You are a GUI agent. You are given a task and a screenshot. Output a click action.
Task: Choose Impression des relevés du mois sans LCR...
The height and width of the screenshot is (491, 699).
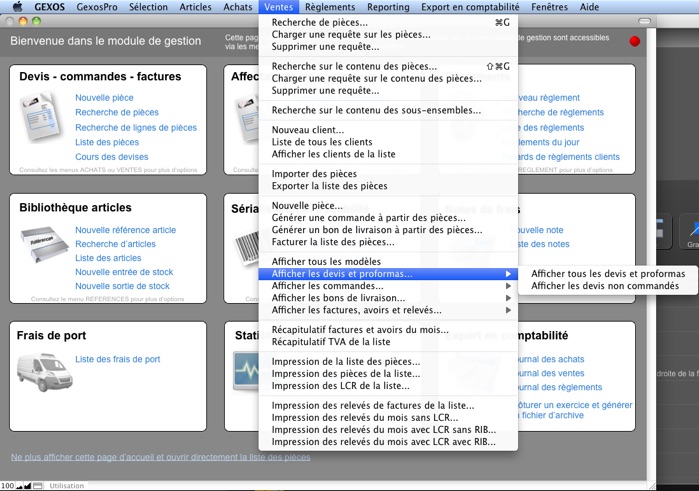click(388, 417)
